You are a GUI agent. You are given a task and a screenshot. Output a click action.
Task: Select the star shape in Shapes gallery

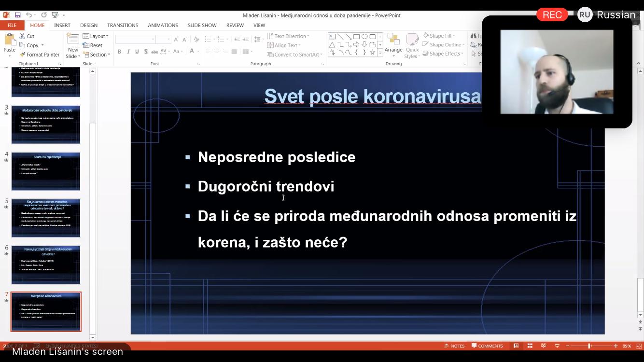(372, 52)
